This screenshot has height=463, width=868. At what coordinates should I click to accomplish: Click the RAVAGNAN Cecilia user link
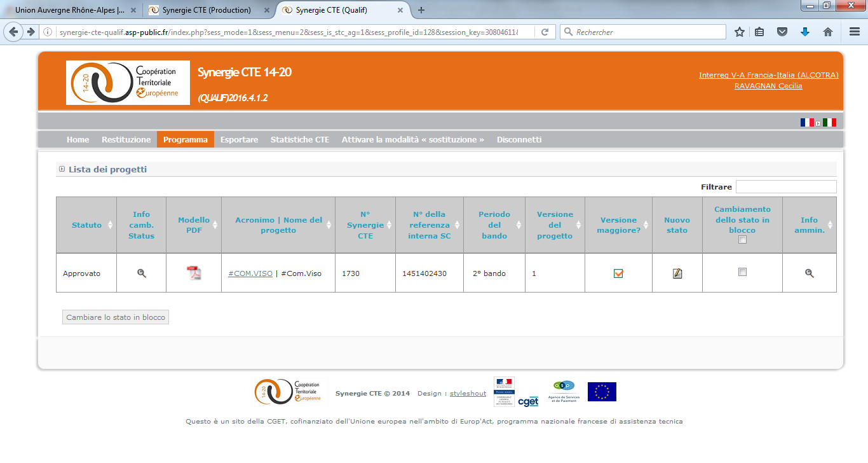pos(768,86)
